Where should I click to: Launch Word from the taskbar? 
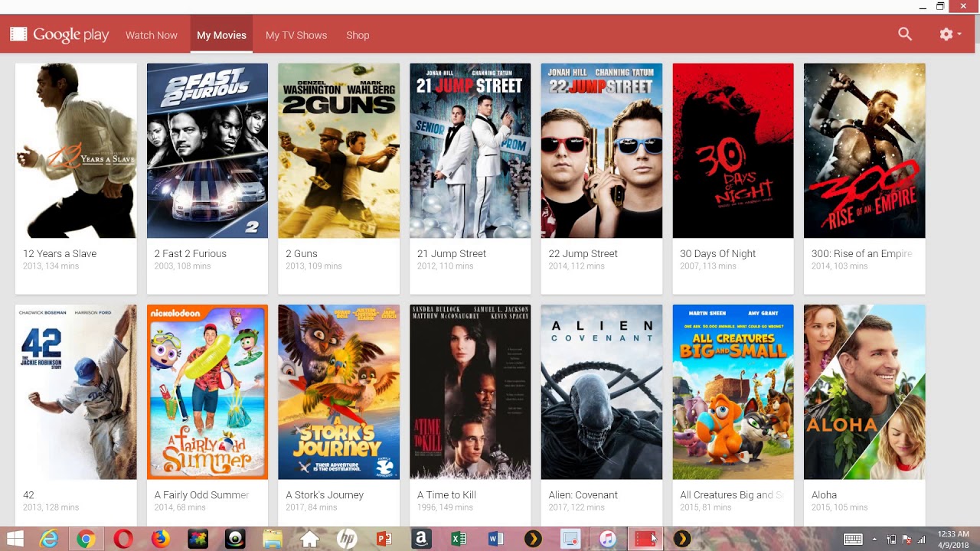[x=495, y=540]
